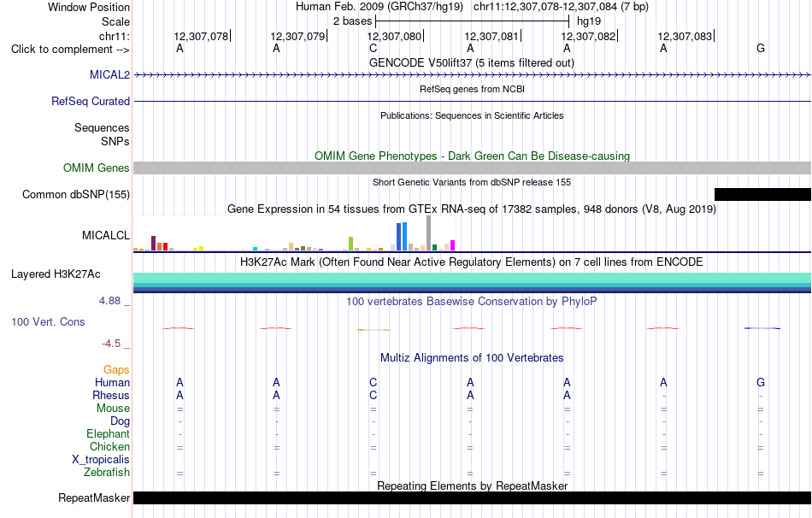Screen dimensions: 812x518
Task: Click the -4.5 PhyloP scale value
Action: 111,344
